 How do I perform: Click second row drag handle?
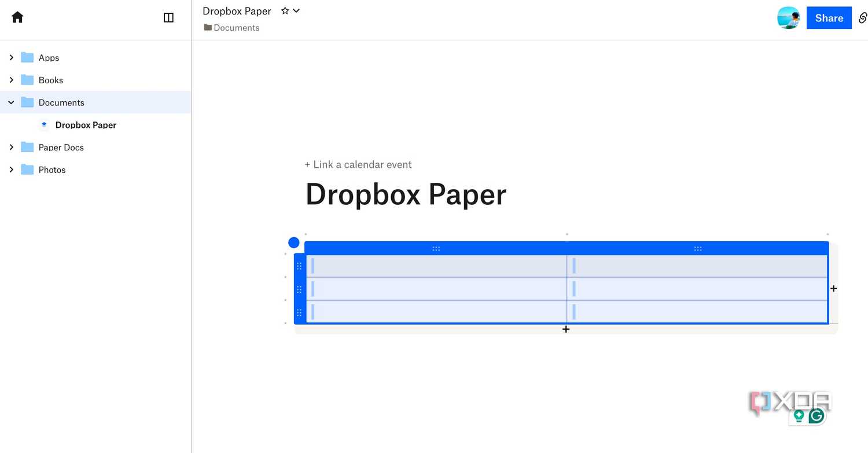[299, 289]
